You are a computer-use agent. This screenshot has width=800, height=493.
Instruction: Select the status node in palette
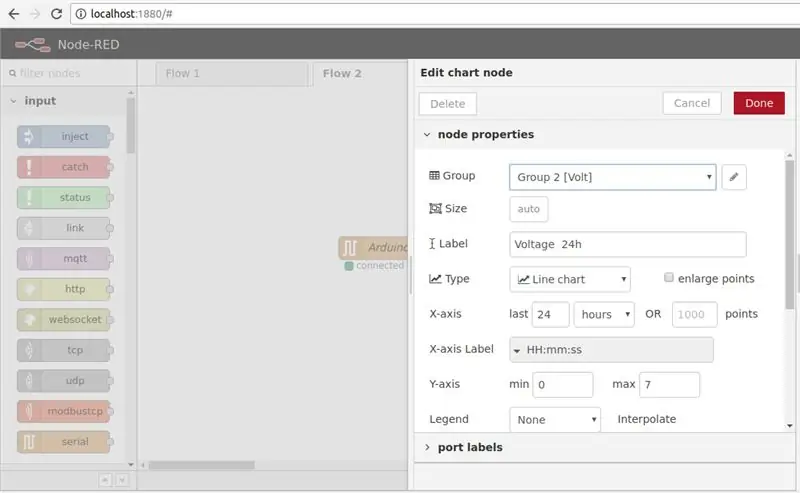coord(64,198)
